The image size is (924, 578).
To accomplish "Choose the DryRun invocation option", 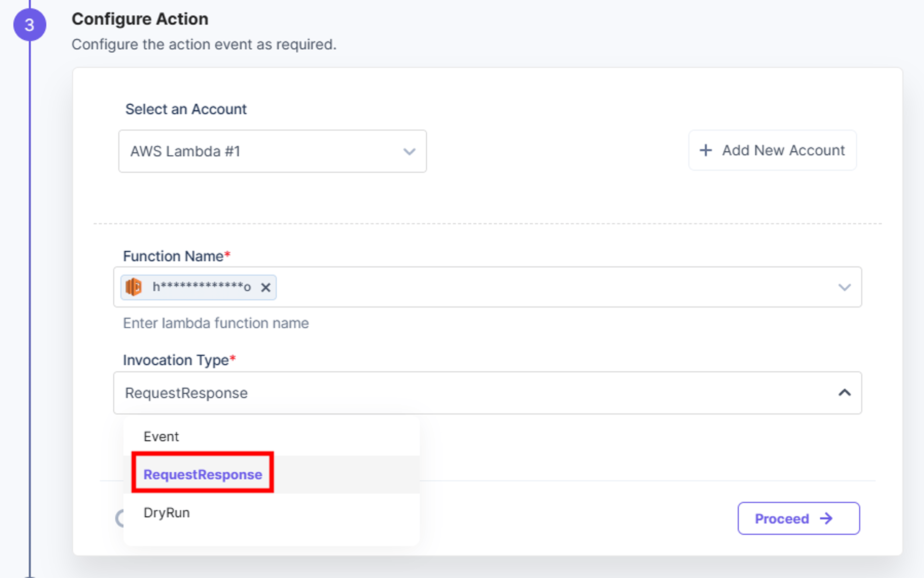I will 271,513.
